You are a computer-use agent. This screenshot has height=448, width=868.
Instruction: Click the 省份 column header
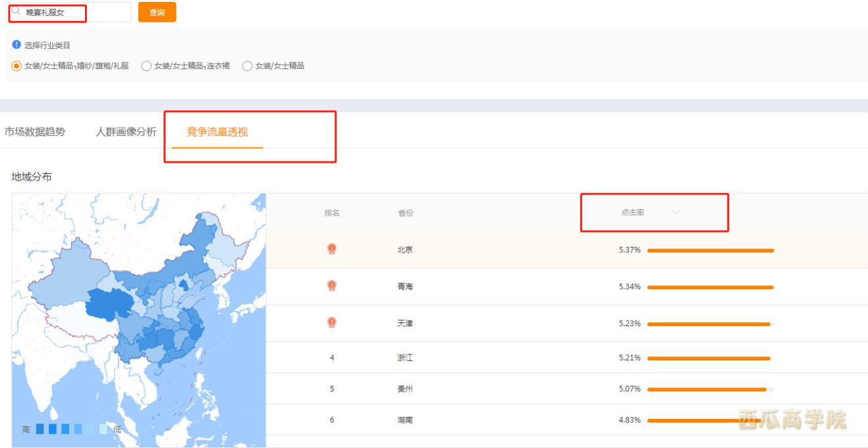pyautogui.click(x=405, y=213)
